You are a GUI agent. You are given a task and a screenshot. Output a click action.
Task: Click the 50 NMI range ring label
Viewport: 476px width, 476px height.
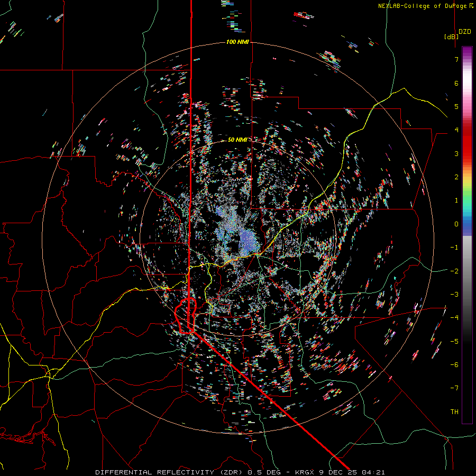click(x=237, y=140)
